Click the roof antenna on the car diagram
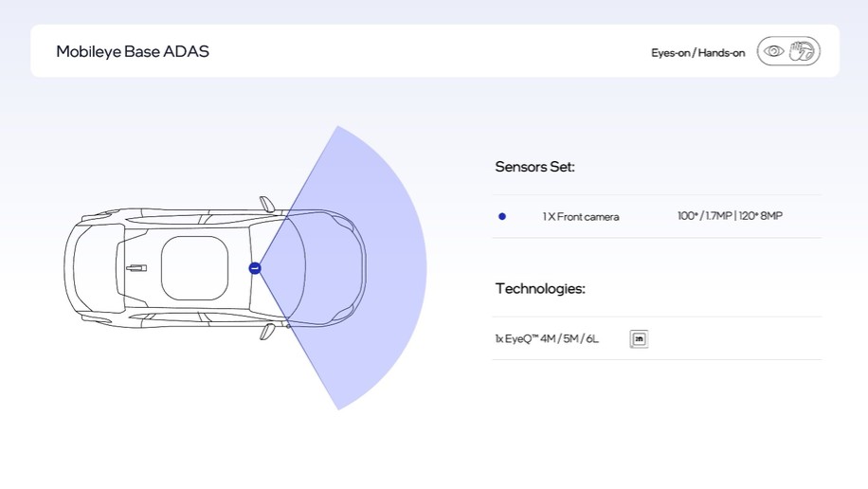 coord(136,268)
